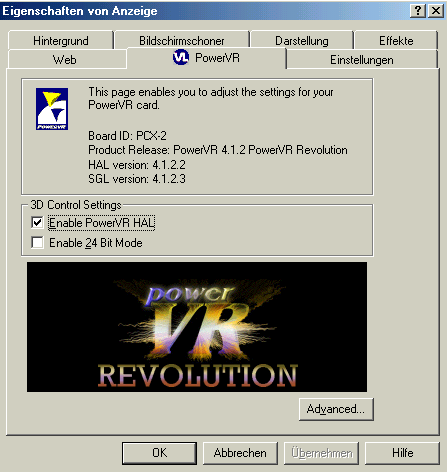
Task: Uncheck Enable PowerVR HAL checkbox
Action: coord(37,222)
